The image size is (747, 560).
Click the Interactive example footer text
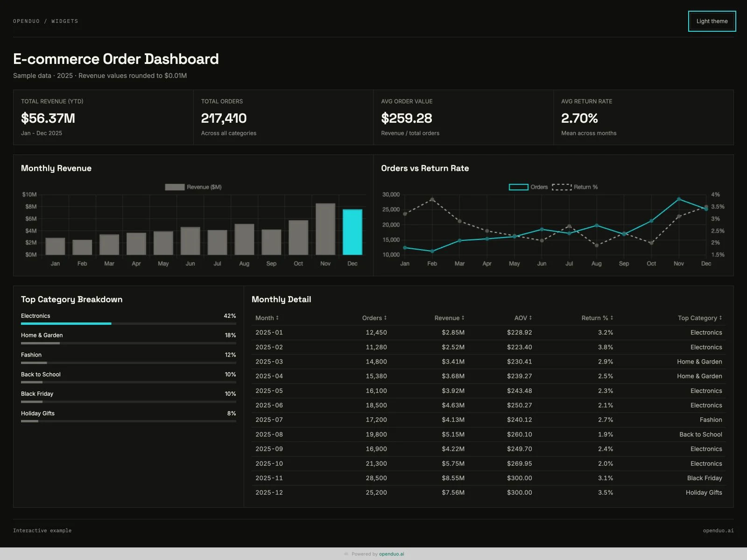[42, 531]
